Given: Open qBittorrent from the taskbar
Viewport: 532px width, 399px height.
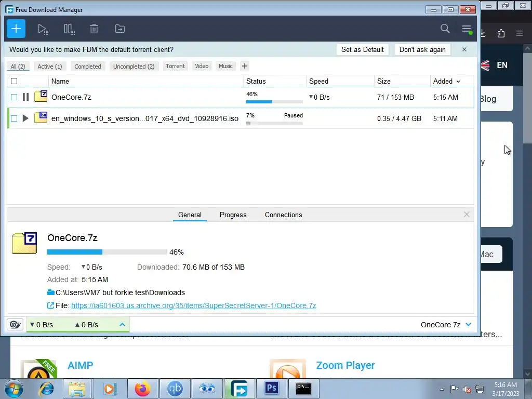Looking at the screenshot, I should (x=175, y=389).
